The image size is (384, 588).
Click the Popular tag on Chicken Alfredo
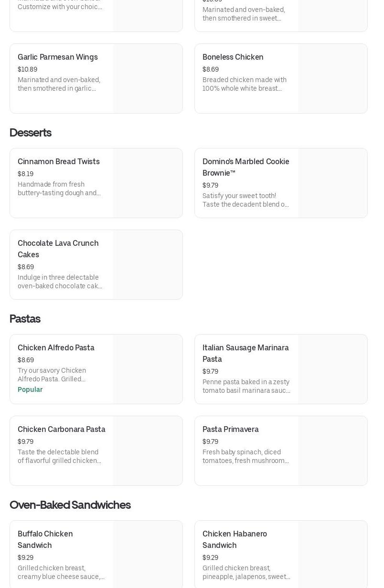30,389
